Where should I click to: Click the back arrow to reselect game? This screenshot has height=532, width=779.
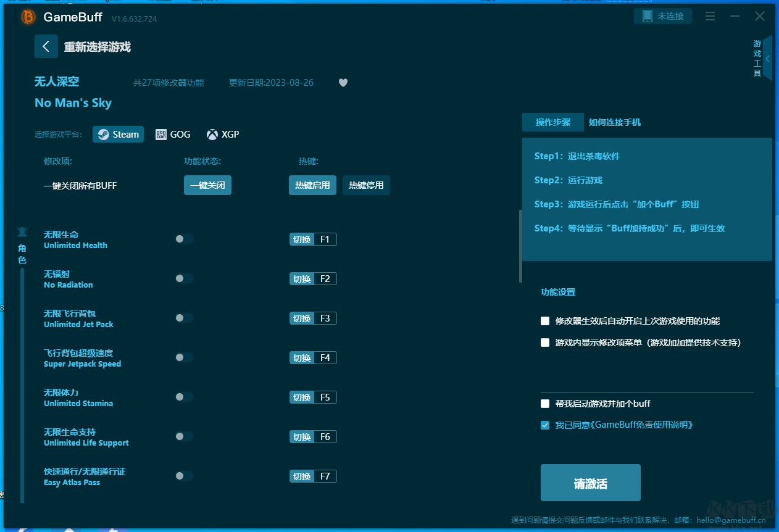pos(46,47)
